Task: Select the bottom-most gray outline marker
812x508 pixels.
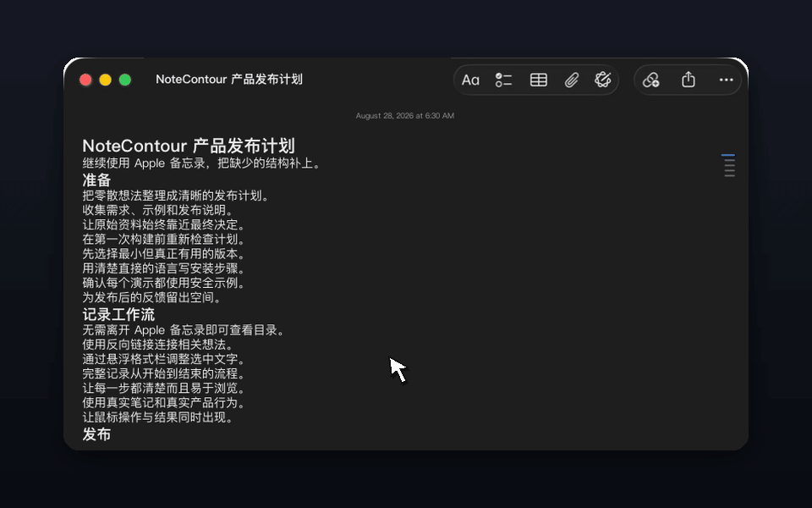Action: click(x=730, y=176)
